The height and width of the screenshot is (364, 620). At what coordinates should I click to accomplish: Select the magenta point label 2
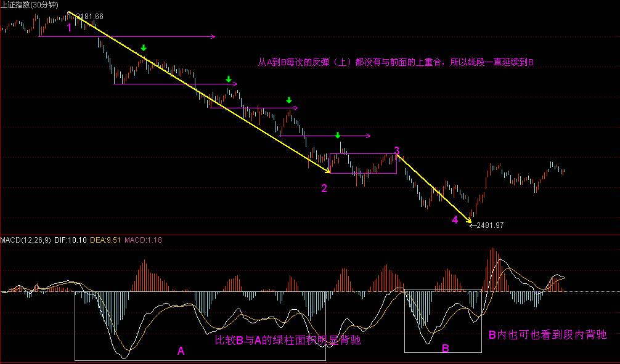pos(324,188)
